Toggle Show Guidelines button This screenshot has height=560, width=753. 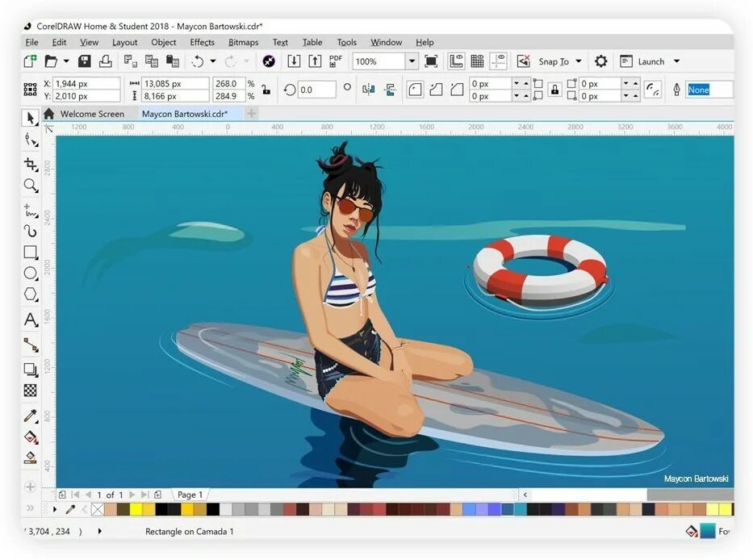click(x=499, y=61)
